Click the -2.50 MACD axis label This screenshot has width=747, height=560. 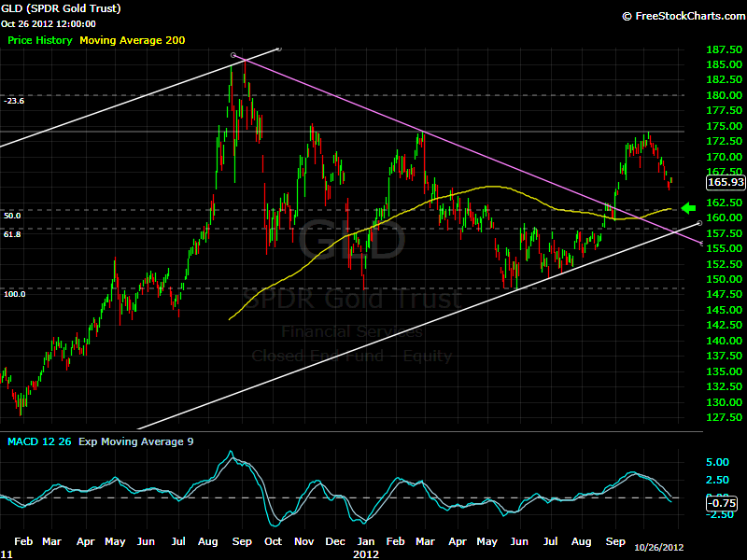pos(720,515)
